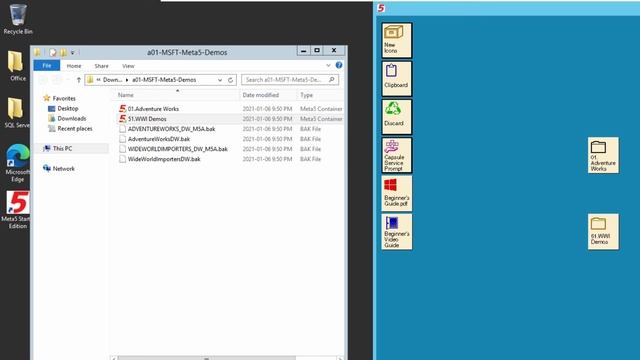Select the SQL Server desktop folder
640x360 pixels.
tap(17, 113)
